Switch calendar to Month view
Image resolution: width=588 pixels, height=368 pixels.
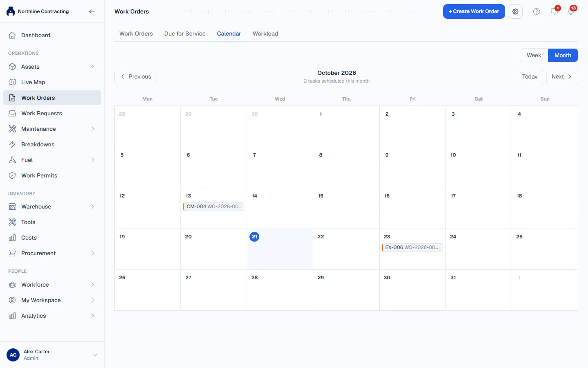pos(563,55)
